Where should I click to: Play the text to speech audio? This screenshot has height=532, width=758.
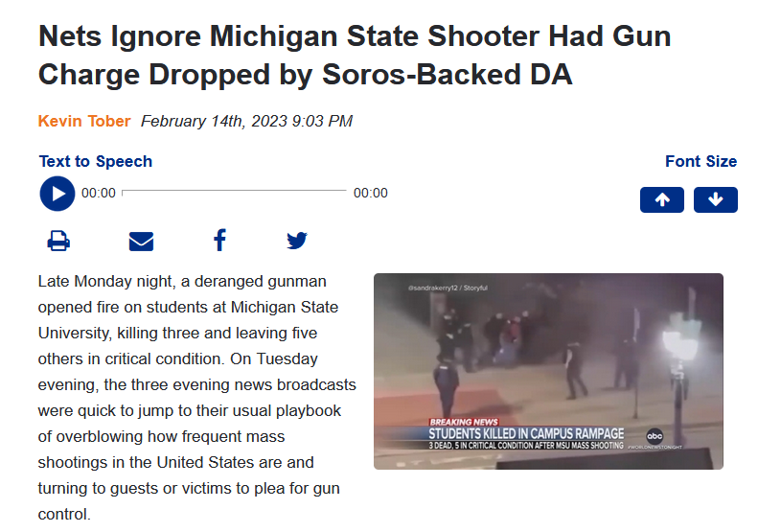click(57, 194)
